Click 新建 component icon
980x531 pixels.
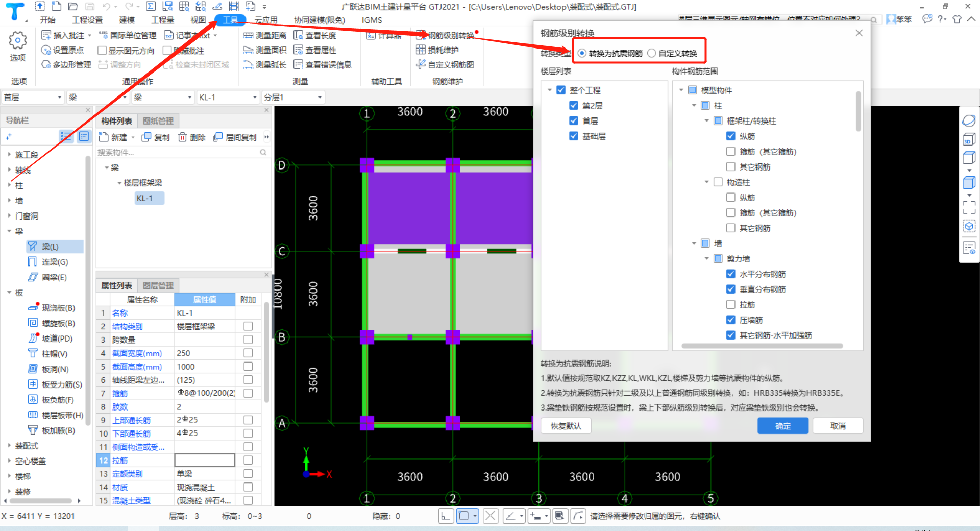pos(104,137)
